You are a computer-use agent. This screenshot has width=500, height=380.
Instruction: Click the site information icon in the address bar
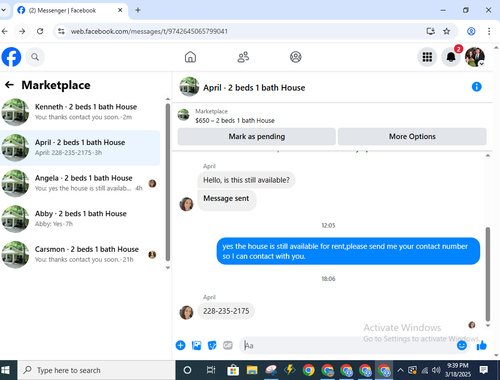(x=61, y=31)
